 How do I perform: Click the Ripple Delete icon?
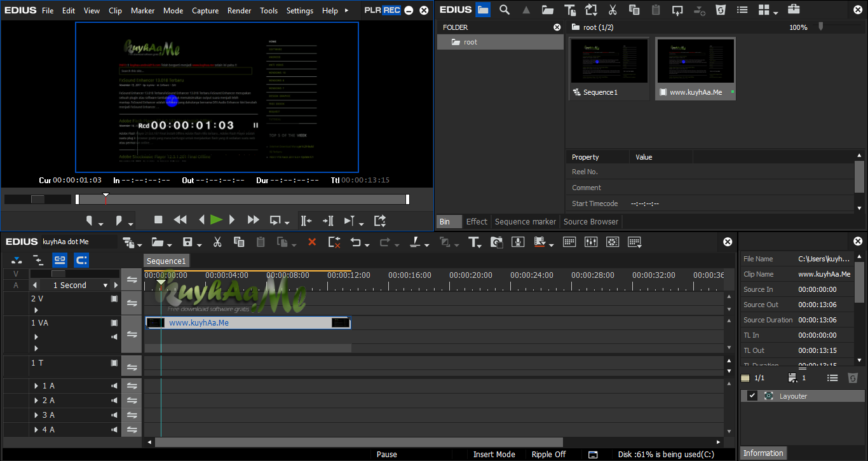[x=334, y=242]
